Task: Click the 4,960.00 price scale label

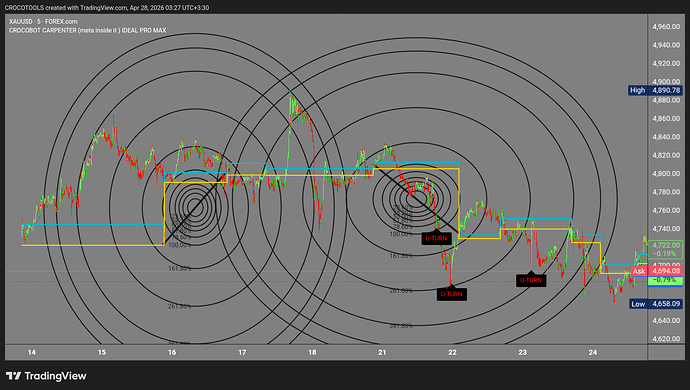Action: pos(666,27)
